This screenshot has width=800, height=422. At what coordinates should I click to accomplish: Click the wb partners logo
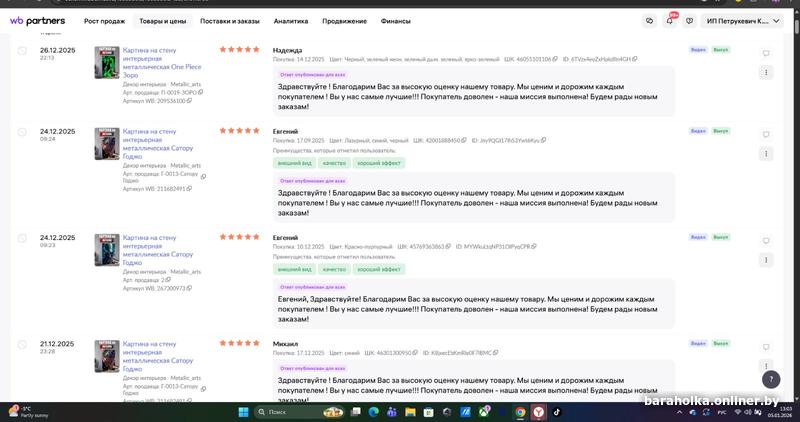pyautogui.click(x=37, y=21)
